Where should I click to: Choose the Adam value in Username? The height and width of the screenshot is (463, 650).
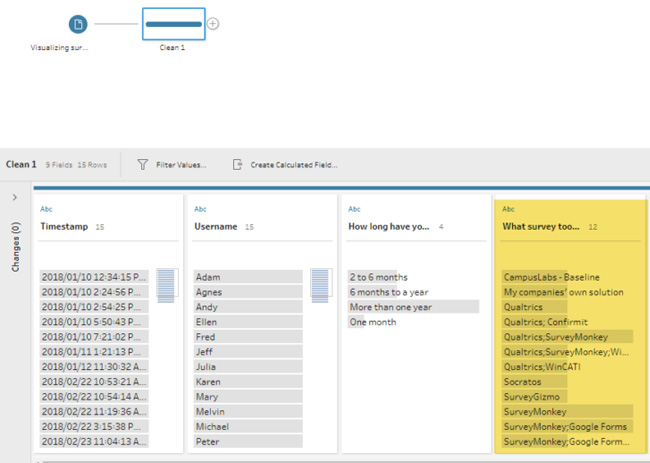pos(248,277)
